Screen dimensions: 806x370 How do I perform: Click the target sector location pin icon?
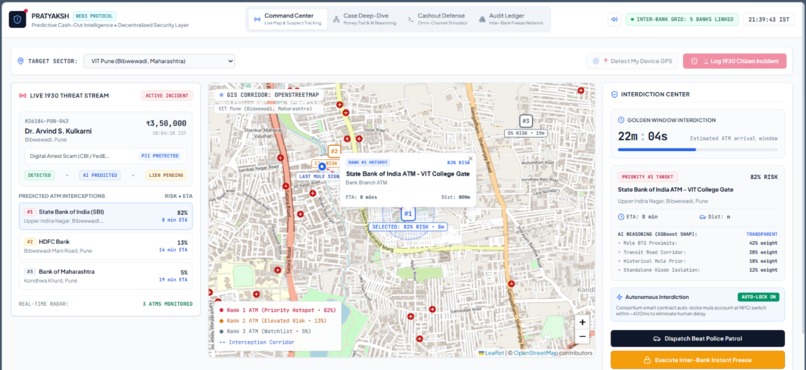[x=21, y=61]
